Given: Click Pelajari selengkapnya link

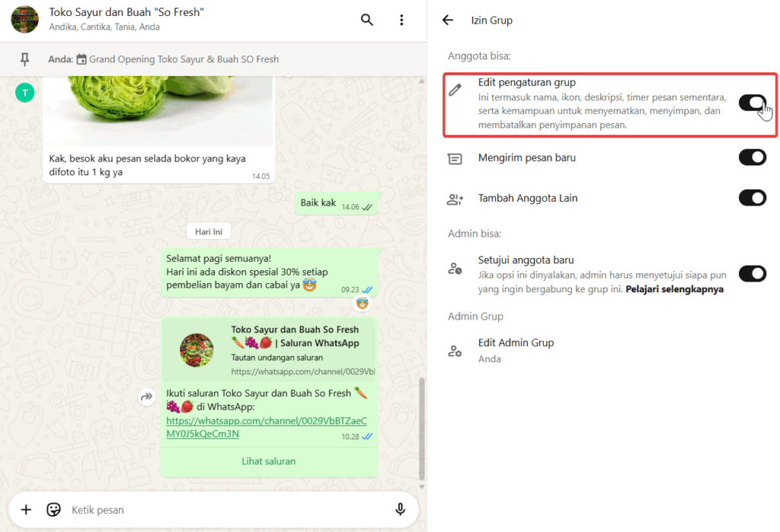Looking at the screenshot, I should pyautogui.click(x=674, y=289).
